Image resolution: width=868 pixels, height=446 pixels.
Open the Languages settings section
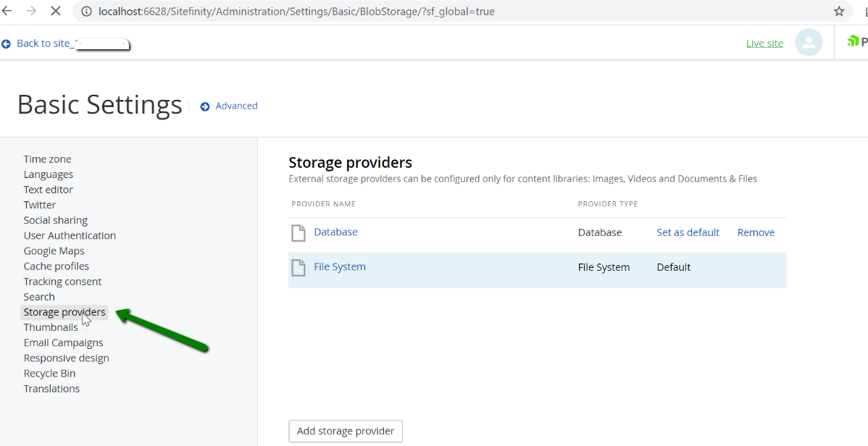(48, 174)
